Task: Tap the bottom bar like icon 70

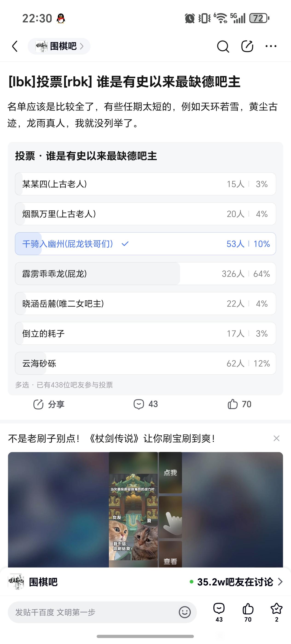Action: point(248,612)
